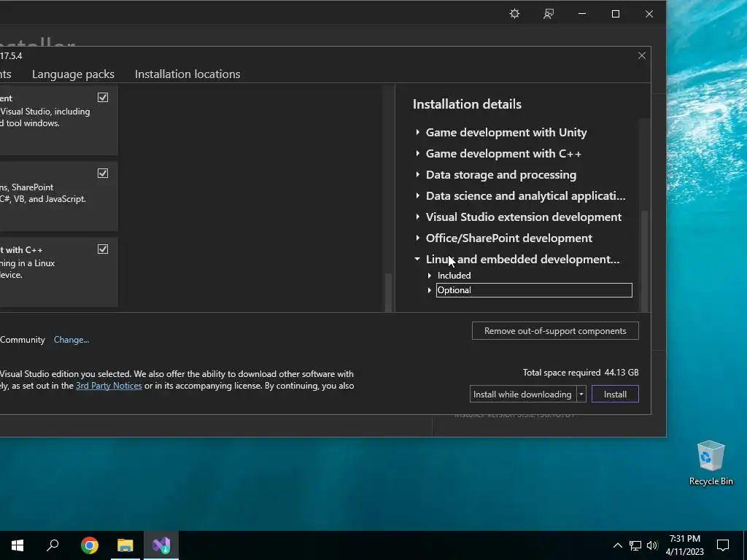Open Install while downloading dropdown arrow
Image resolution: width=747 pixels, height=560 pixels.
point(581,394)
